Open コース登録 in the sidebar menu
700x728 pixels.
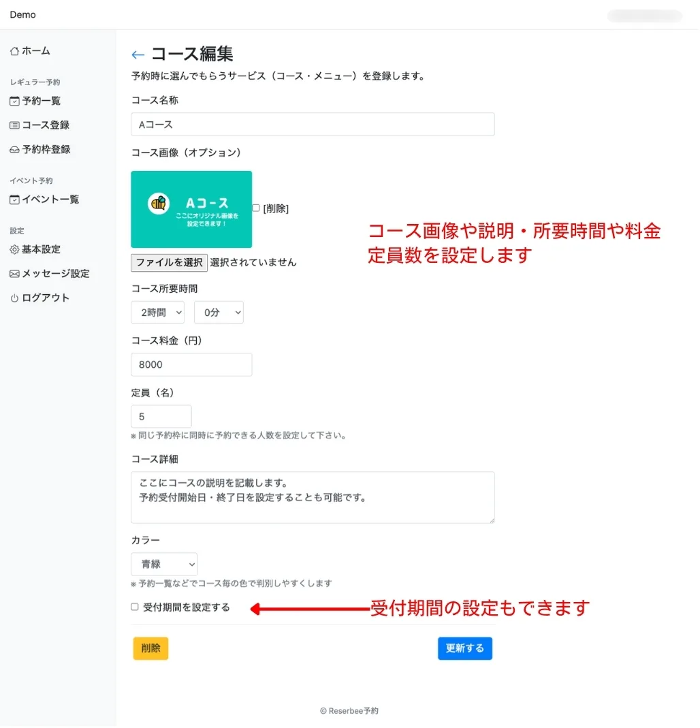tap(46, 125)
